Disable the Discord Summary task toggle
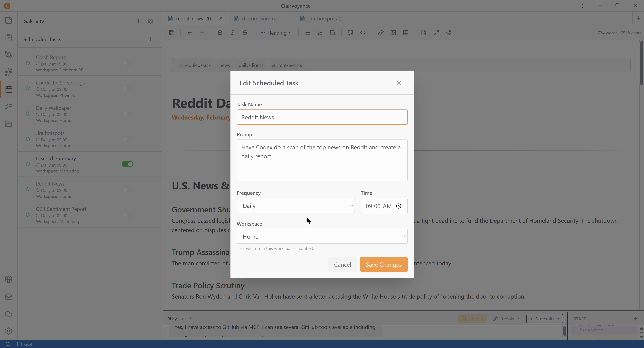 tap(127, 164)
